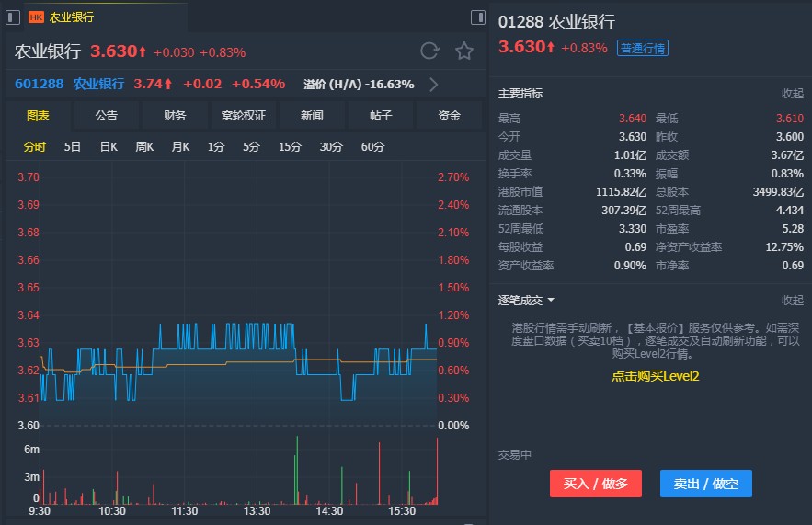Viewport: 812px width, 525px height.
Task: Click the right panel layout icon
Action: tap(477, 17)
